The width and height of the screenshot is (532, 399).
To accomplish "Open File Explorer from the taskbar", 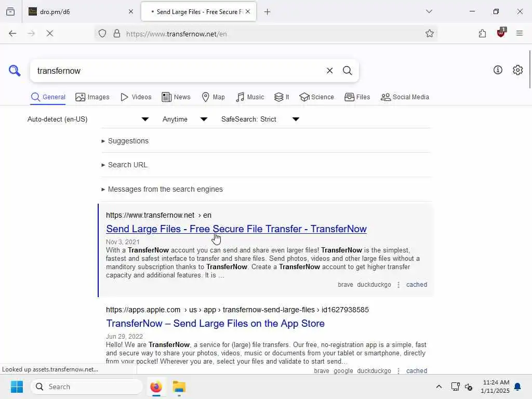I will (179, 387).
